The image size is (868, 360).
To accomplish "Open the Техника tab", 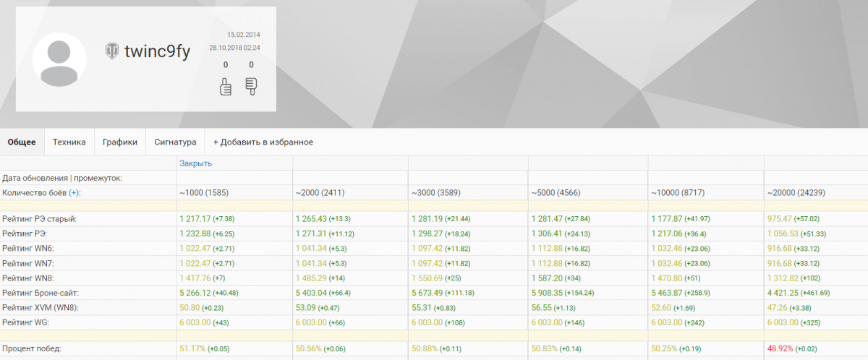I will [x=69, y=142].
